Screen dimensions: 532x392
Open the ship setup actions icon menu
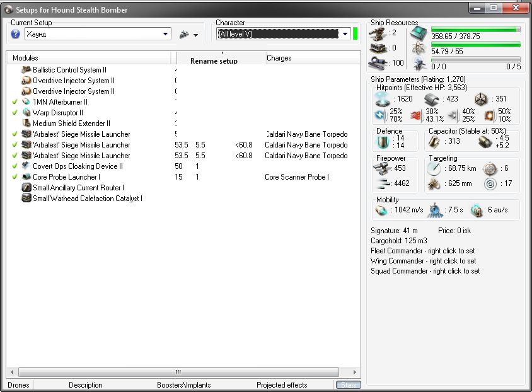point(188,34)
